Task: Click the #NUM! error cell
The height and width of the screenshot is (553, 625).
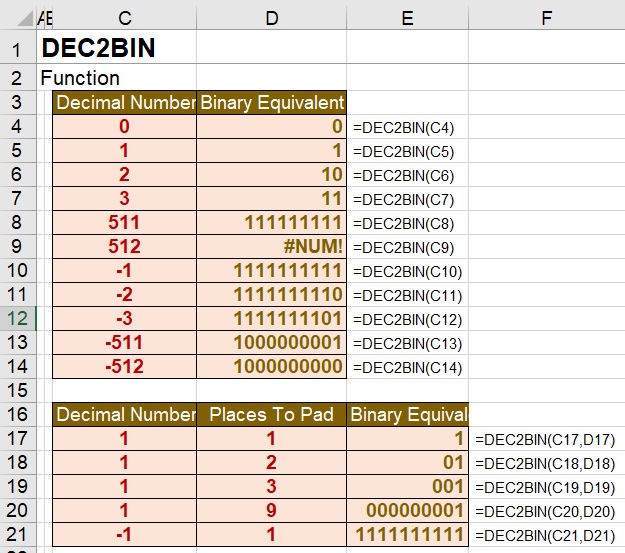Action: pyautogui.click(x=271, y=246)
